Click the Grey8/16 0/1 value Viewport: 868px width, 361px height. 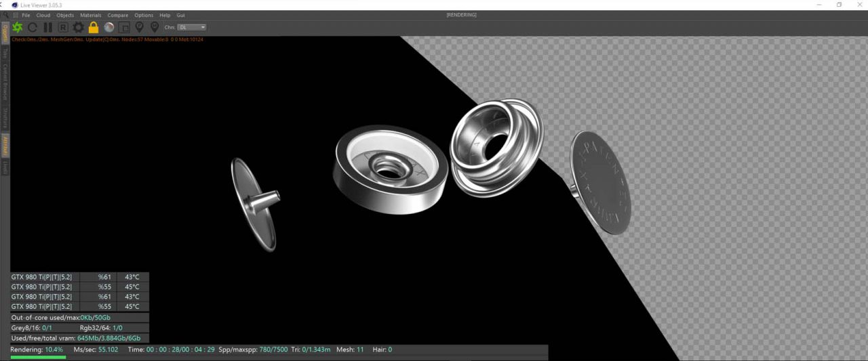[x=32, y=328]
